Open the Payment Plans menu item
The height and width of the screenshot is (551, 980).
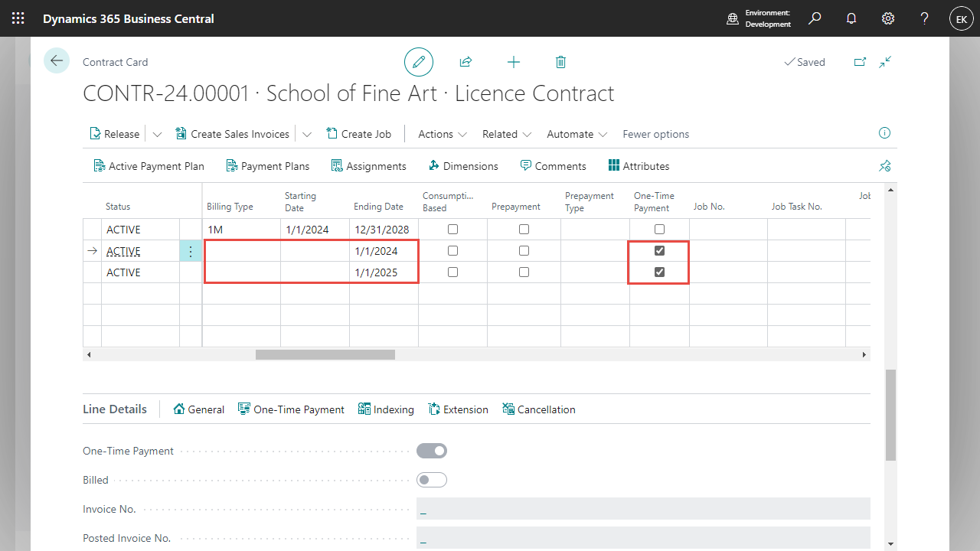[268, 166]
